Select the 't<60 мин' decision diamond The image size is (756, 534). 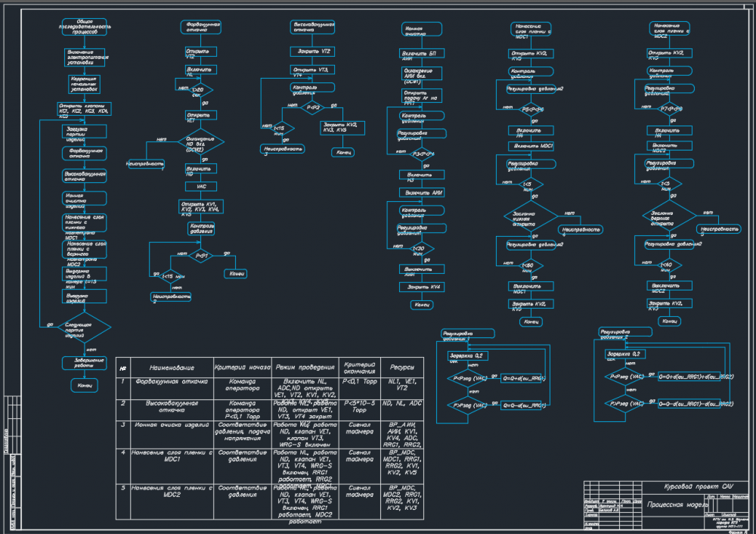pos(531,265)
